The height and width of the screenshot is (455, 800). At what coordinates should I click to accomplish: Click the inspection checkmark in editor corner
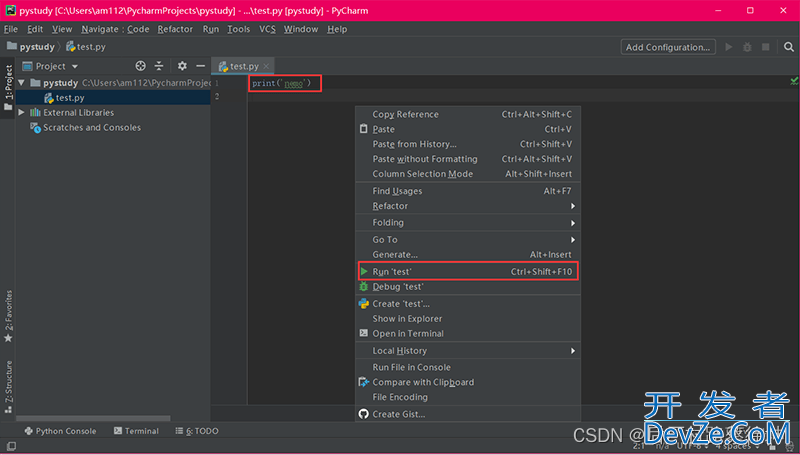[x=794, y=81]
